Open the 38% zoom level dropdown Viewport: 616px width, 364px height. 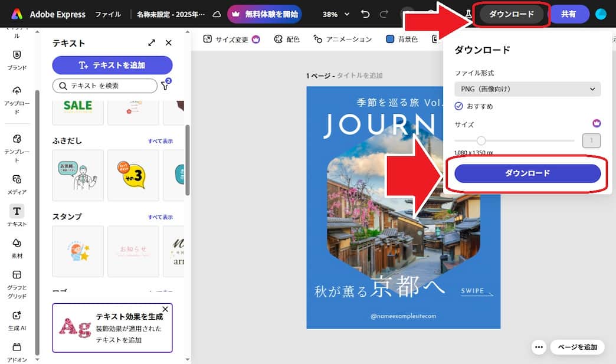pyautogui.click(x=336, y=14)
